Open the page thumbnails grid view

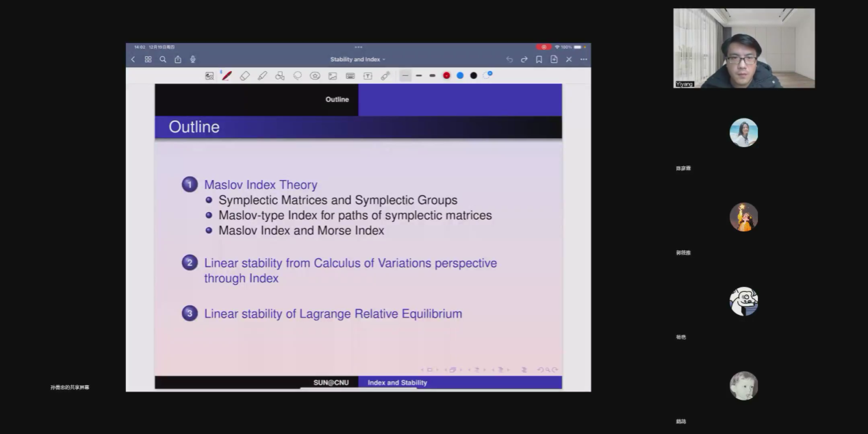148,60
